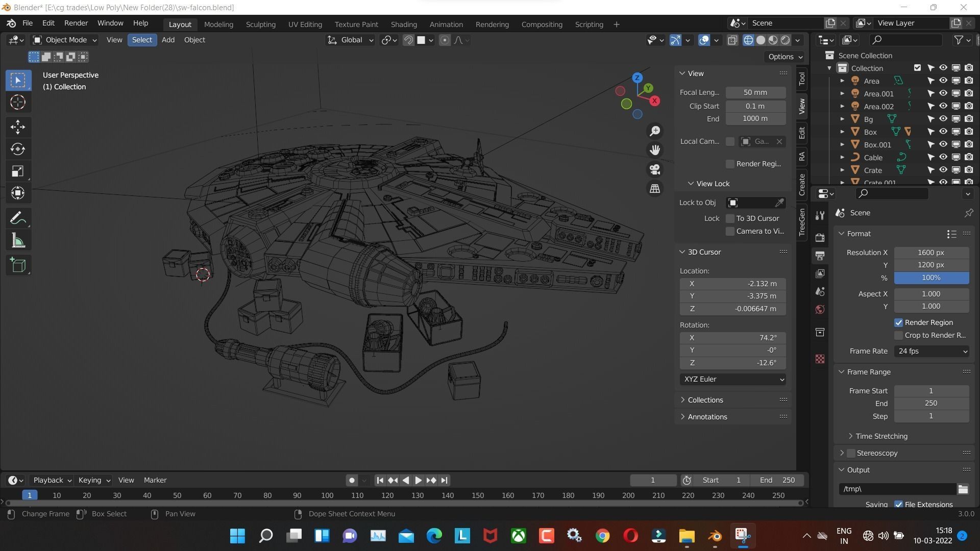The width and height of the screenshot is (980, 551).
Task: Enable Stereoscopy checkbox
Action: click(851, 453)
